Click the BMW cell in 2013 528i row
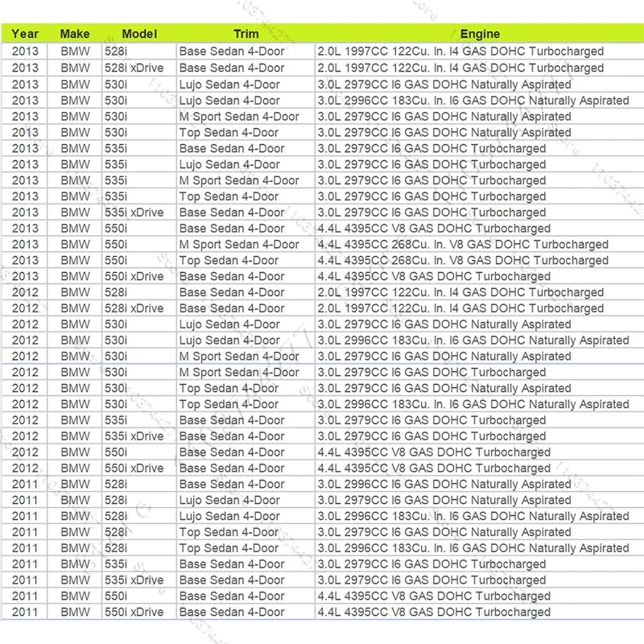 (75, 51)
